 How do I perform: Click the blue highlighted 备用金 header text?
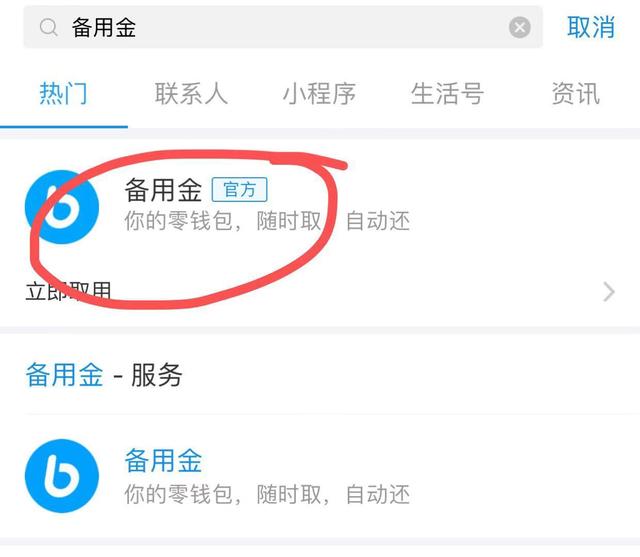tap(64, 375)
